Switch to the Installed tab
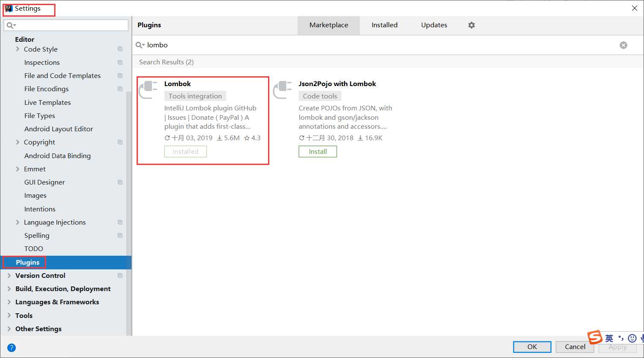644x358 pixels. tap(385, 25)
